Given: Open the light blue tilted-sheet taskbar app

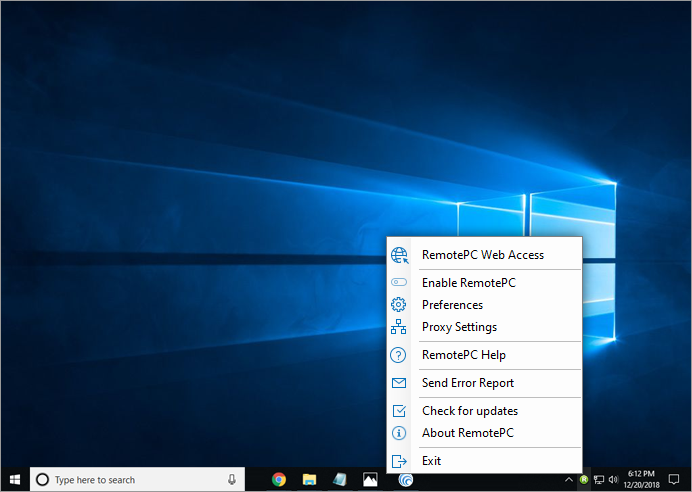Looking at the screenshot, I should (x=340, y=479).
